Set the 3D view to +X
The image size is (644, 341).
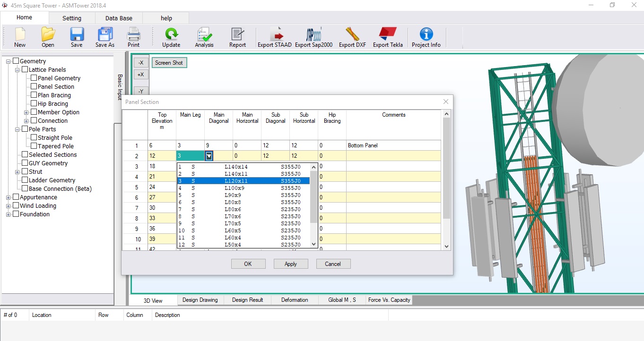tap(141, 75)
